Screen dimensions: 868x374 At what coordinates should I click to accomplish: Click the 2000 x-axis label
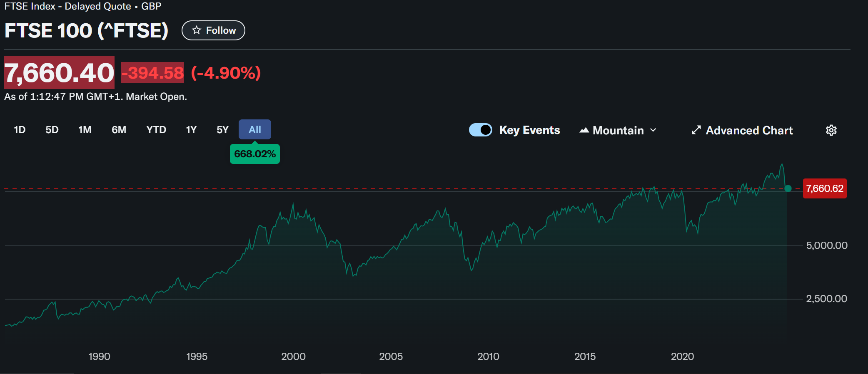click(x=293, y=357)
